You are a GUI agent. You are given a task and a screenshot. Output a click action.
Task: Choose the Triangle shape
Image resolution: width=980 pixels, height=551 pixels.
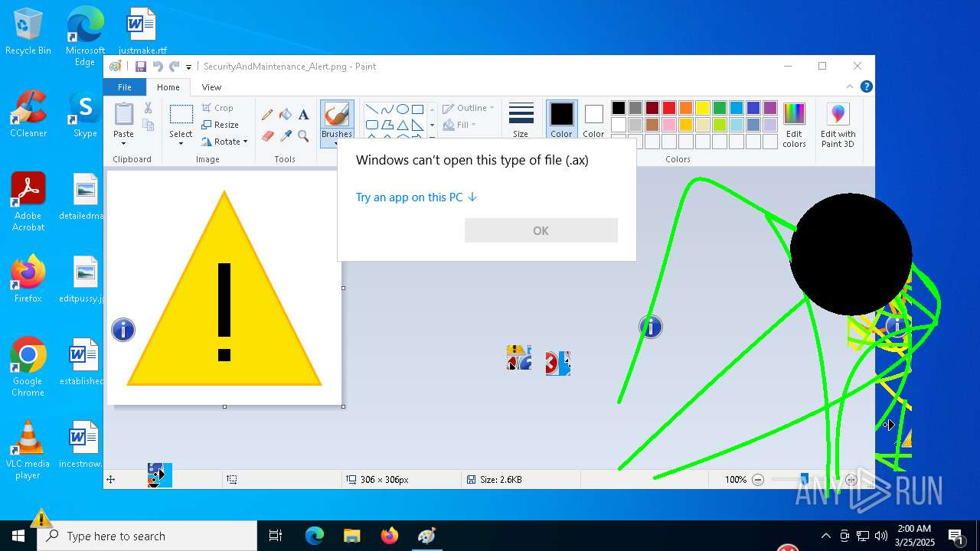402,125
